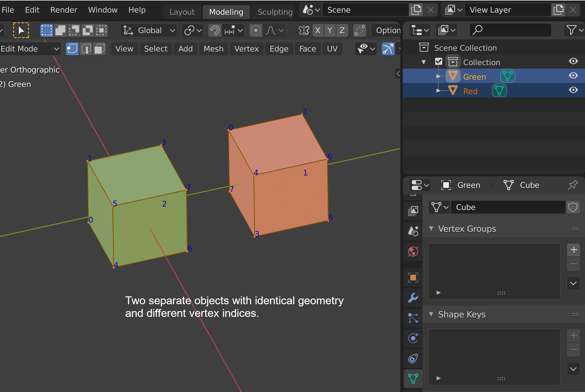The image size is (585, 392).
Task: Open the Window menu
Action: tap(103, 10)
